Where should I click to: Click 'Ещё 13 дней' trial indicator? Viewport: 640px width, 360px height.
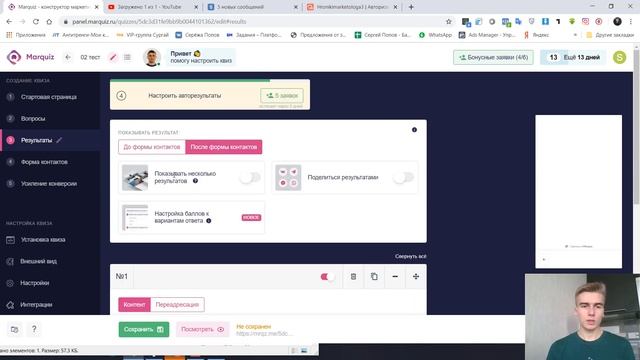coord(573,58)
